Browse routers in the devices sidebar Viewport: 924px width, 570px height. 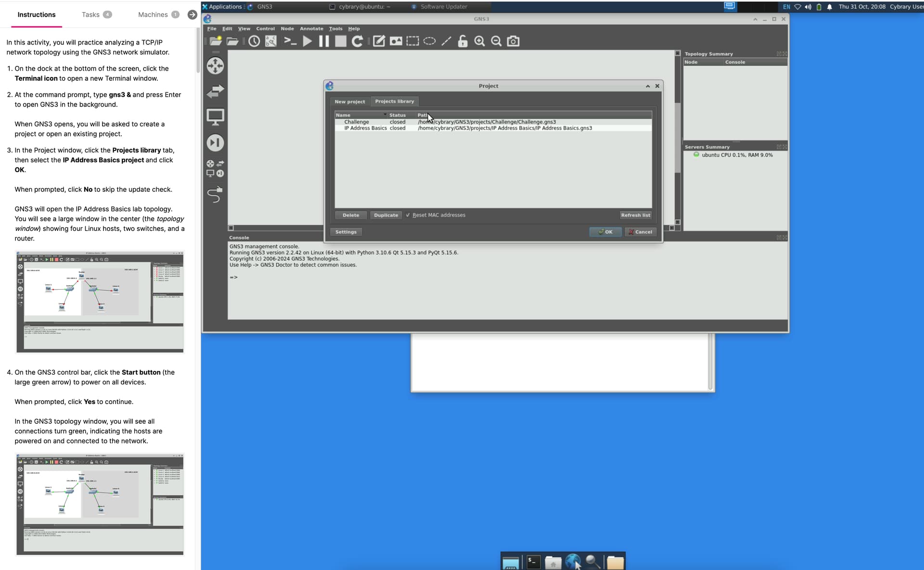tap(215, 66)
